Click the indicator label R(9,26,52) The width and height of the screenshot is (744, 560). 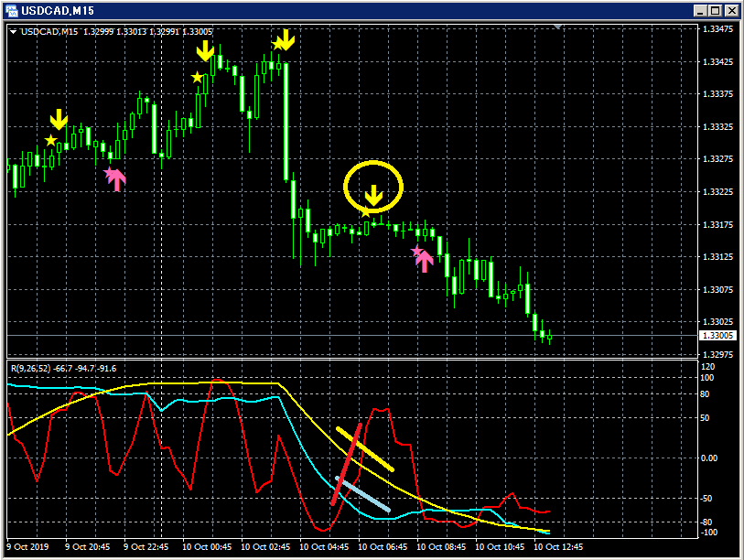tap(30, 368)
